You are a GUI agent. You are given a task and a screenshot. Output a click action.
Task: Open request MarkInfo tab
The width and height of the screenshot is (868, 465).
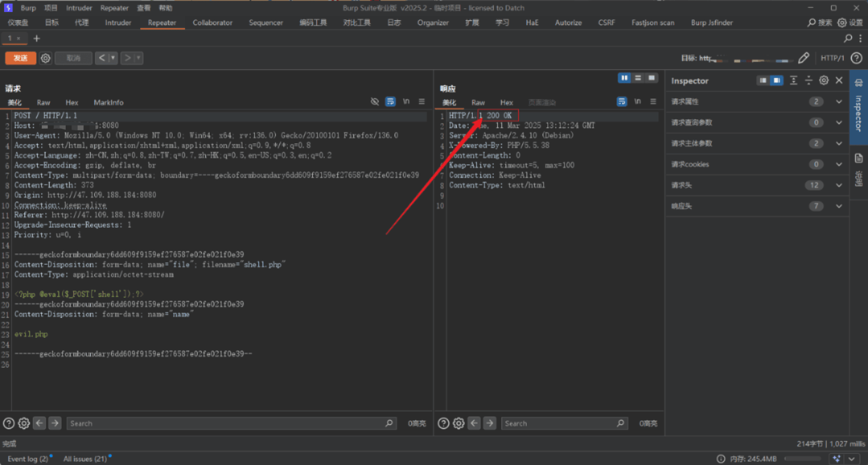(108, 103)
